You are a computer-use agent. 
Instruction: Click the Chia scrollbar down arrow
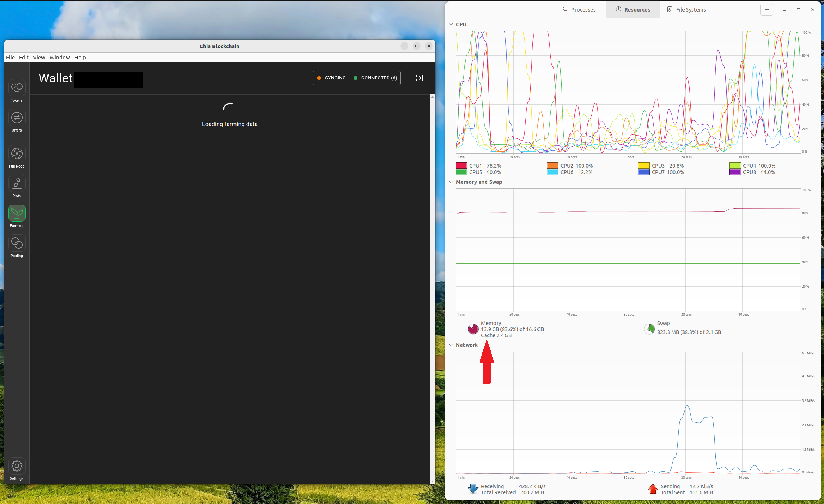click(432, 481)
